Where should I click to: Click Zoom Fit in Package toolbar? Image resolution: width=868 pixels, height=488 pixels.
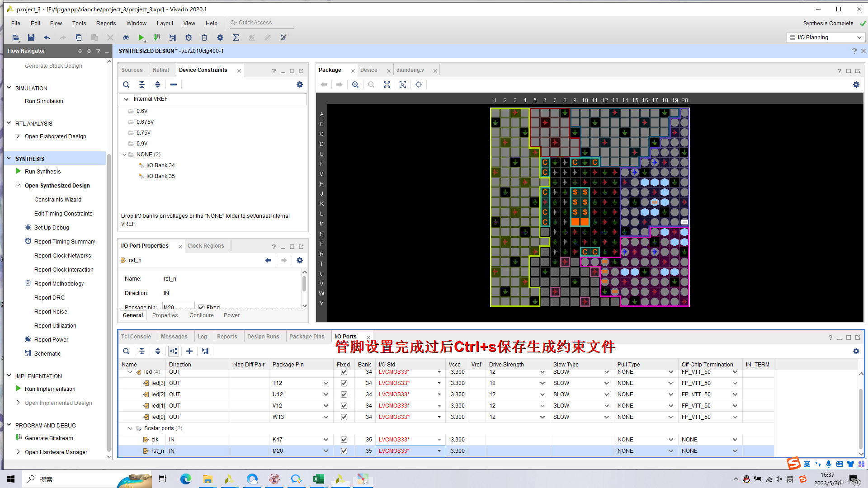click(x=387, y=84)
